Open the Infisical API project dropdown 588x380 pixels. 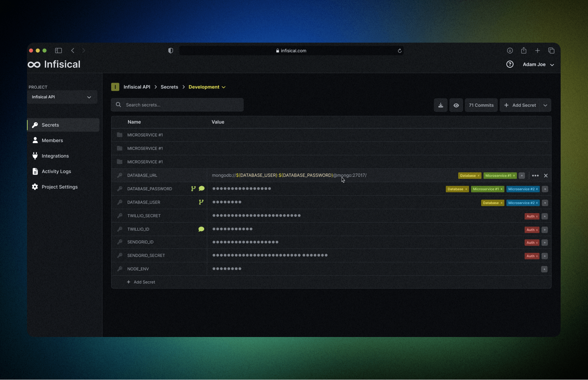[x=62, y=97]
